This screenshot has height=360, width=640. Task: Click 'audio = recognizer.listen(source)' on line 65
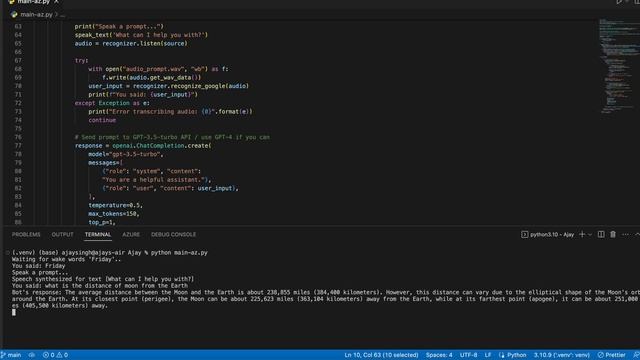131,44
